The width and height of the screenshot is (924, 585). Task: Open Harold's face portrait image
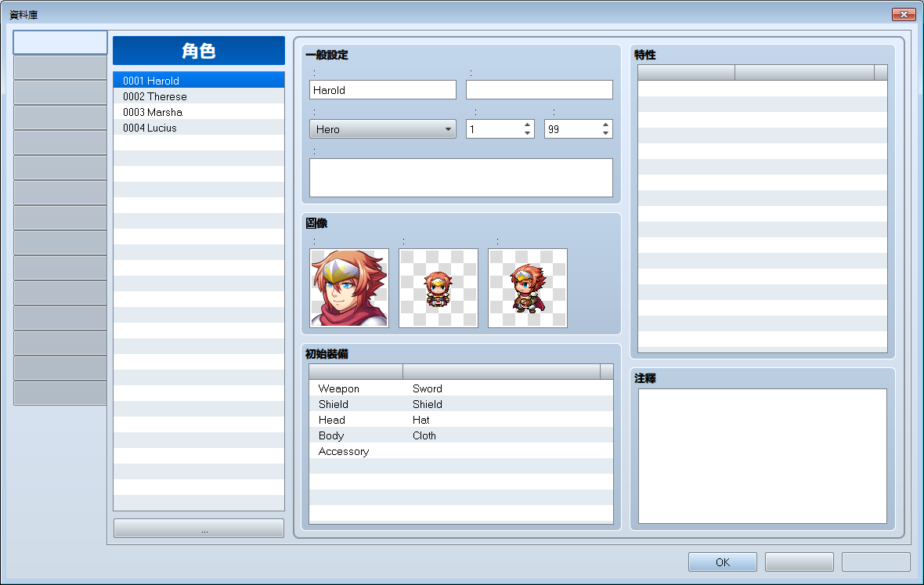(x=349, y=288)
